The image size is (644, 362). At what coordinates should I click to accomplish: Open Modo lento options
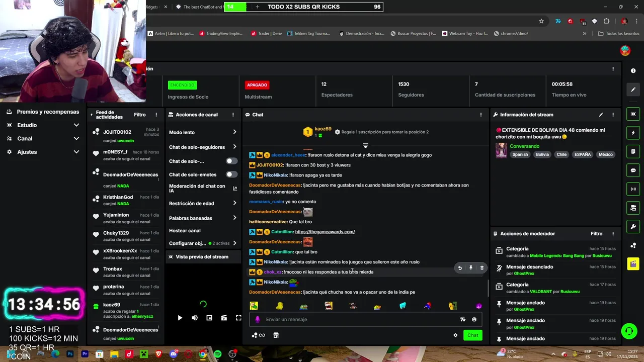(x=203, y=132)
